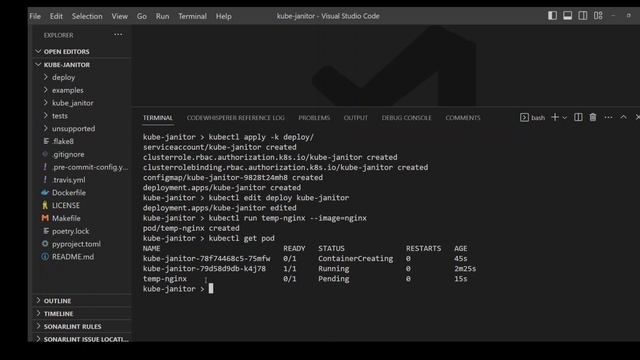Open the Edit menu
This screenshot has height=360, width=640.
56,16
